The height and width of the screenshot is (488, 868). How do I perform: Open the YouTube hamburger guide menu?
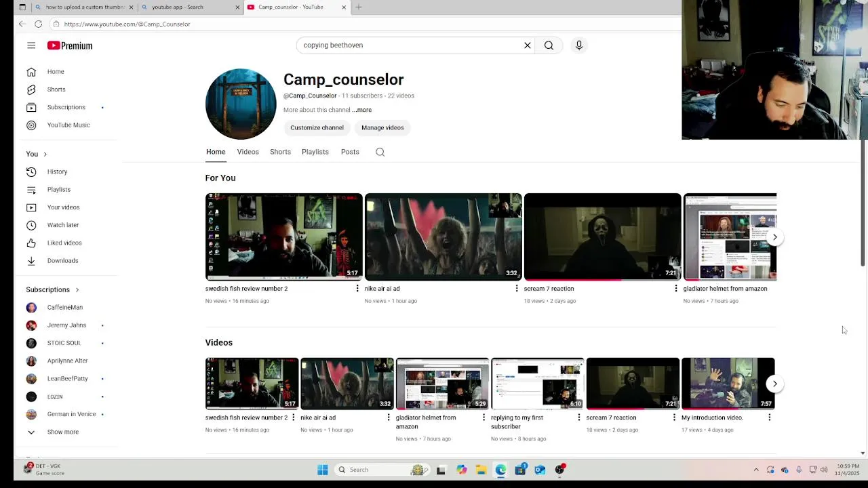coord(31,45)
